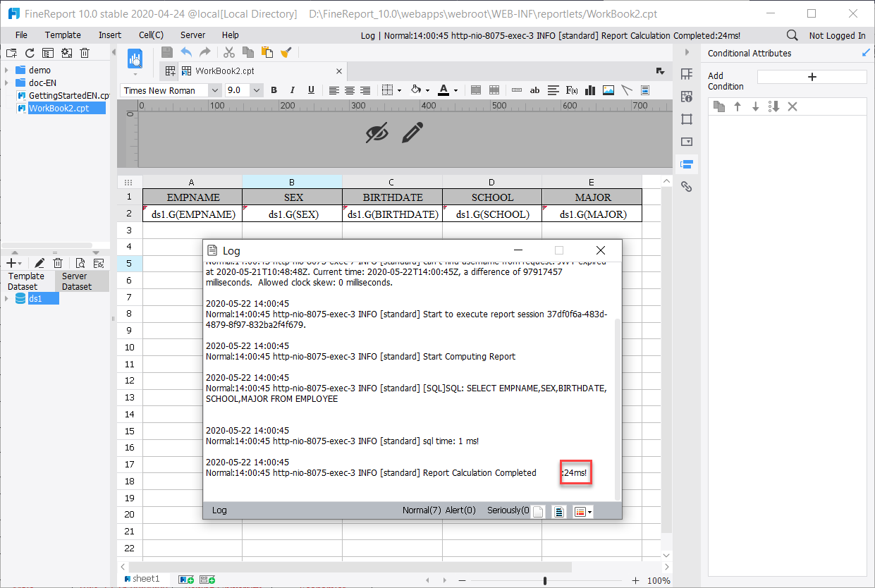This screenshot has height=588, width=875.
Task: Align cell text left
Action: pos(334,90)
